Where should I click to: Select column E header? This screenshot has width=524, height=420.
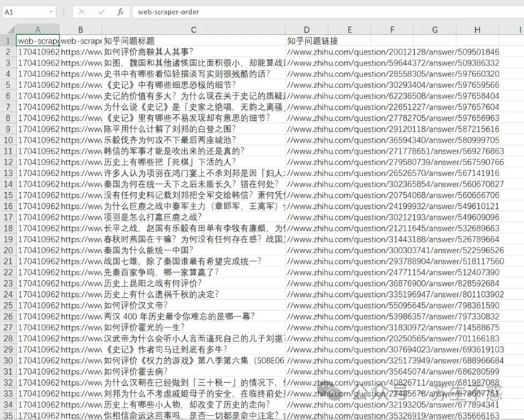[x=349, y=30]
